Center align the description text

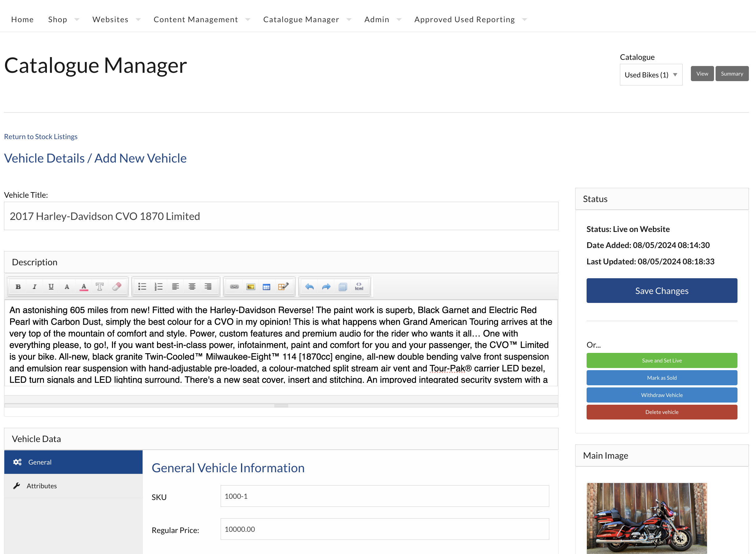[x=192, y=287]
